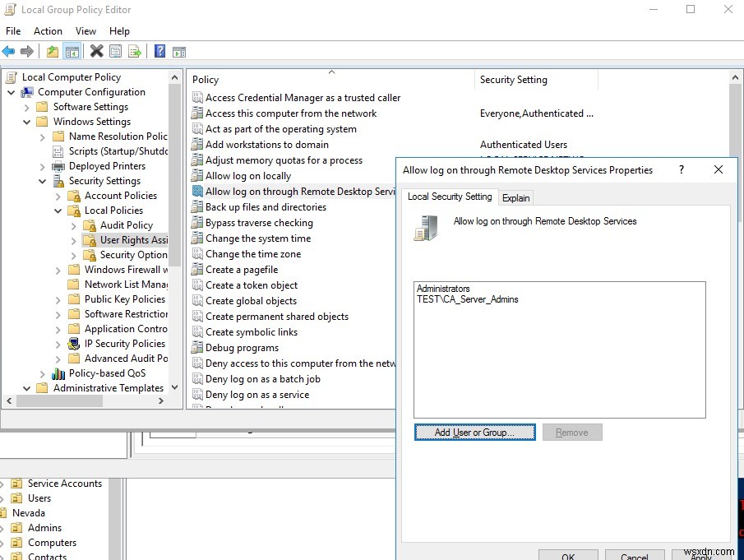Screen dimensions: 744x560
Task: Click the Properties toolbar icon
Action: (x=115, y=50)
